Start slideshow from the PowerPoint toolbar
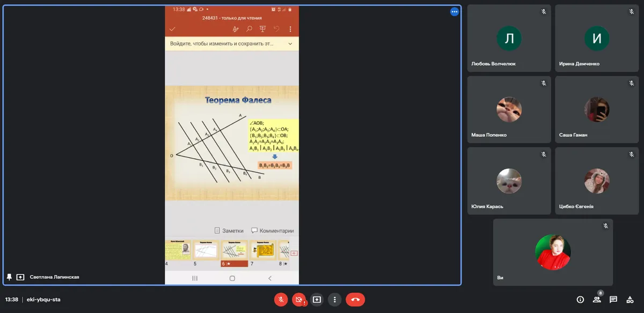The width and height of the screenshot is (644, 313). coord(263,29)
